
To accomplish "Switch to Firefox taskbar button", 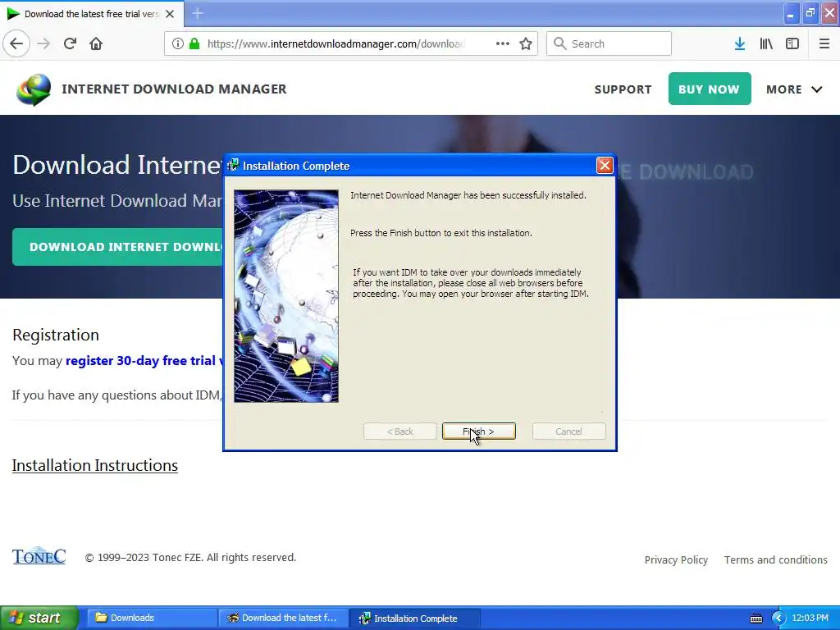I will pos(283,618).
